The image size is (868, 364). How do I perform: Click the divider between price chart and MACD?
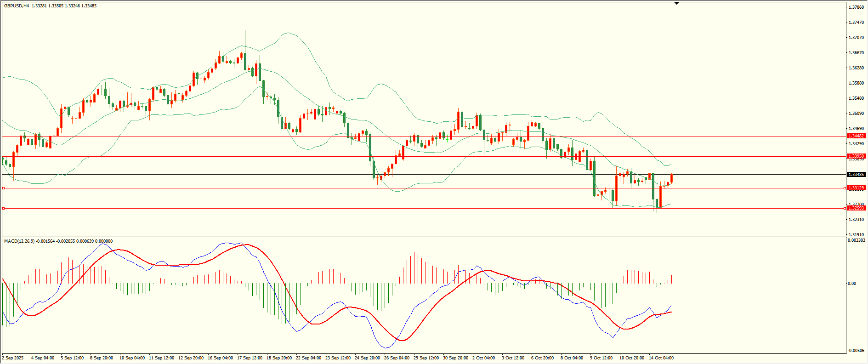pos(423,237)
